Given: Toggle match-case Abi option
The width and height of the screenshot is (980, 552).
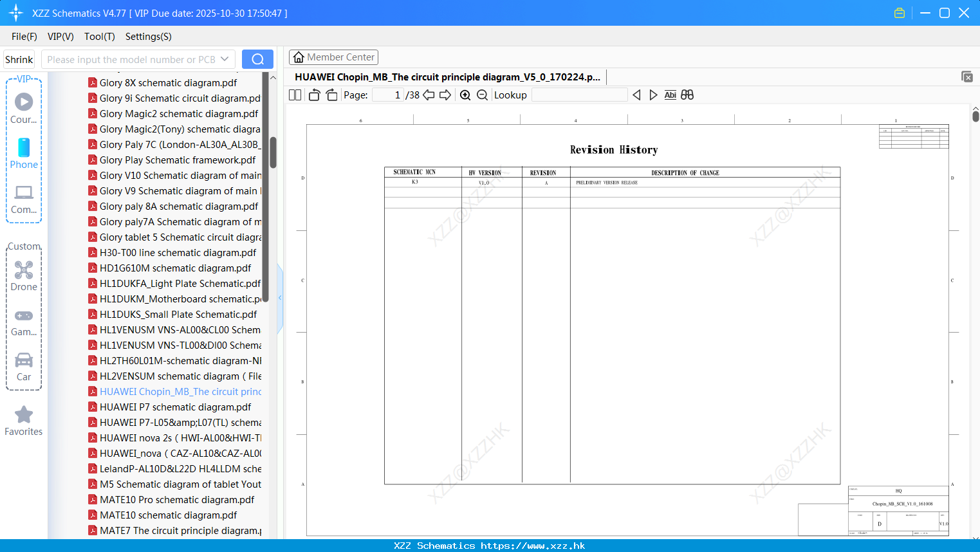Looking at the screenshot, I should click(x=670, y=95).
